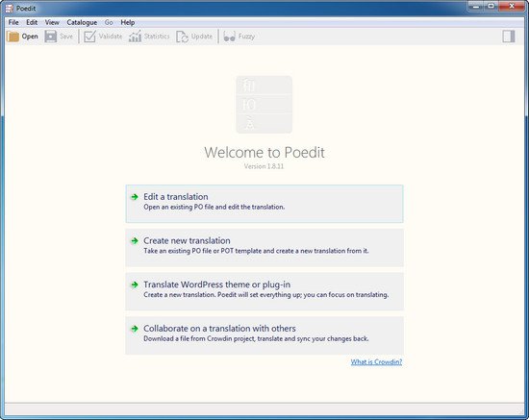Select Translate WordPress theme or plug-in
Screen dimensions: 529x420
pos(264,291)
